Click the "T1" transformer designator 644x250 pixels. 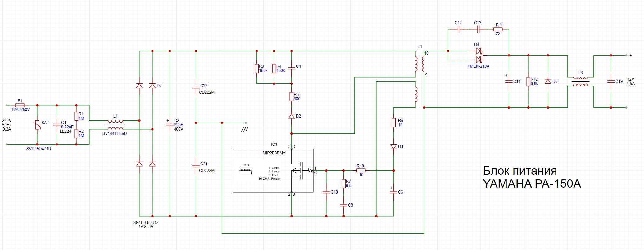[420, 47]
